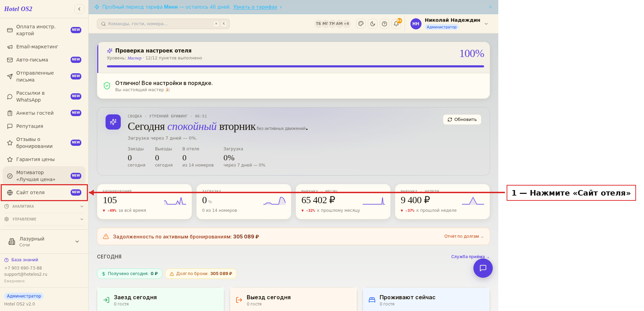644x311 pixels.
Task: Click the Hotel OS2 logo
Action: coord(18,9)
